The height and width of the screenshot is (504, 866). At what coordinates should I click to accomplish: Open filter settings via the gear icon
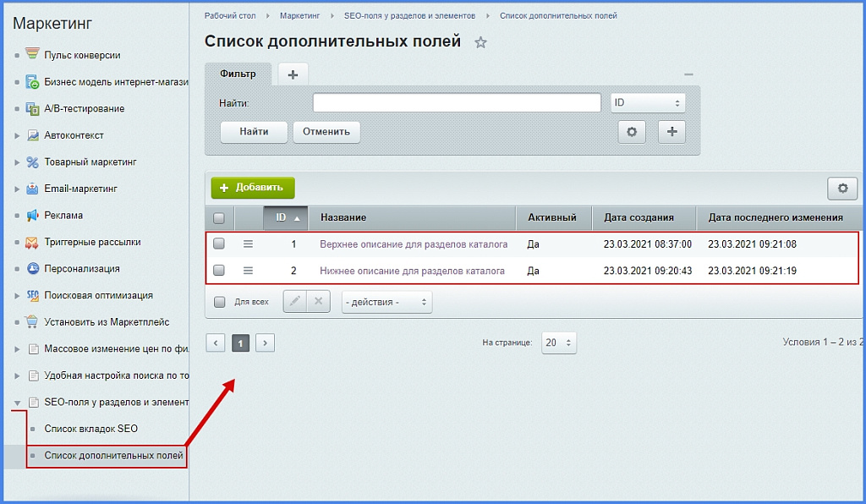631,132
